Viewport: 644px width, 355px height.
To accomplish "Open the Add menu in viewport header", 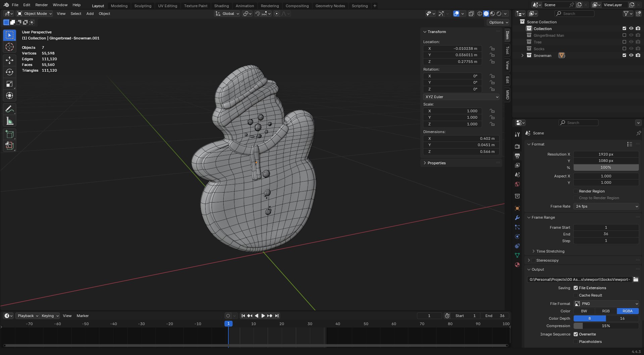I will click(x=90, y=14).
